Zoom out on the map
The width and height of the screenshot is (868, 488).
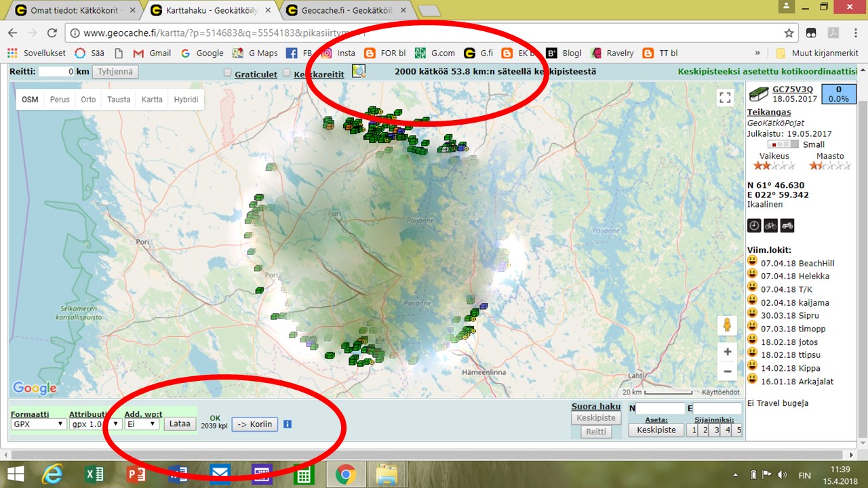tap(727, 371)
